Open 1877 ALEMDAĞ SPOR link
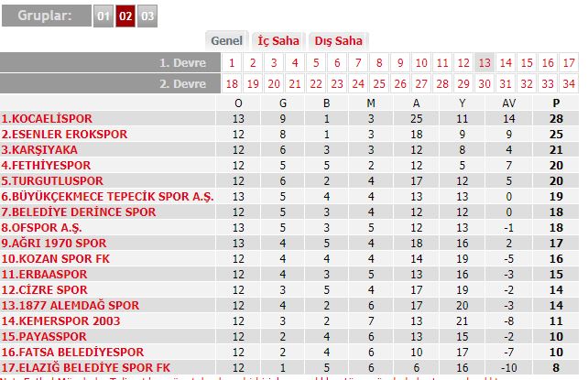Viewport: 588px width, 380px height. 71,306
